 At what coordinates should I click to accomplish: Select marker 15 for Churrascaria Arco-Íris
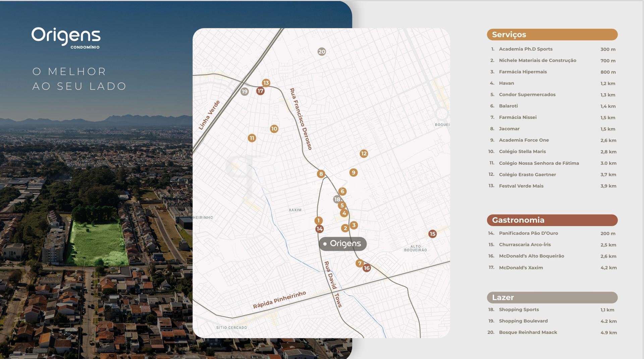[x=432, y=234]
